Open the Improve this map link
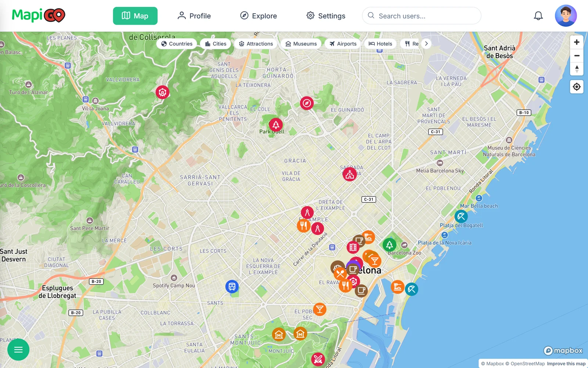The image size is (588, 368). (566, 364)
